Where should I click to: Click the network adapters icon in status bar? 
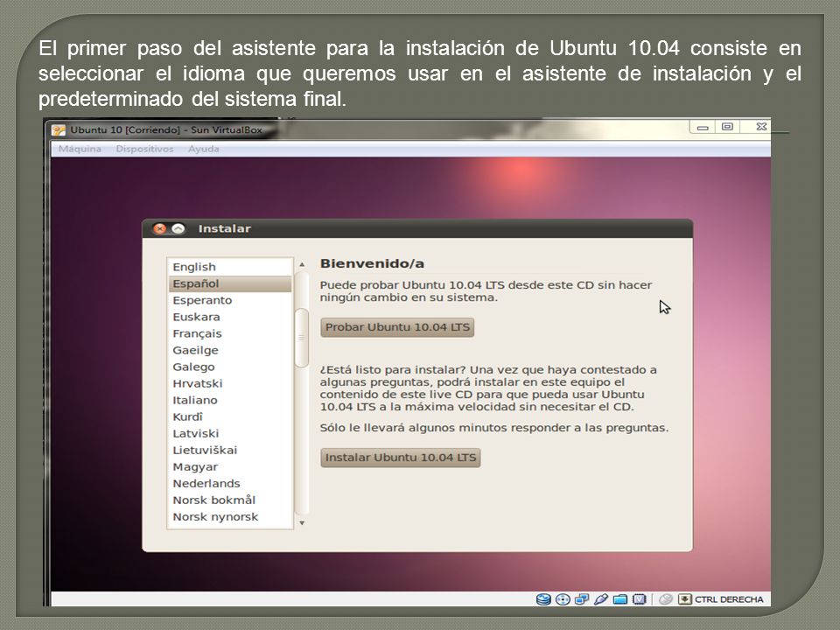(582, 599)
